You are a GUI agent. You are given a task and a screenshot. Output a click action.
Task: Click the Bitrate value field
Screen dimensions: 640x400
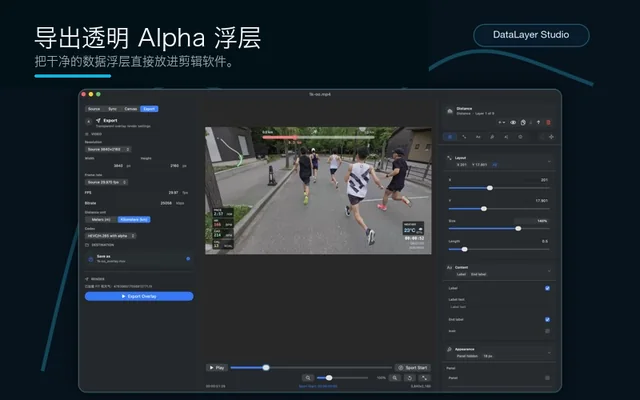(x=166, y=203)
